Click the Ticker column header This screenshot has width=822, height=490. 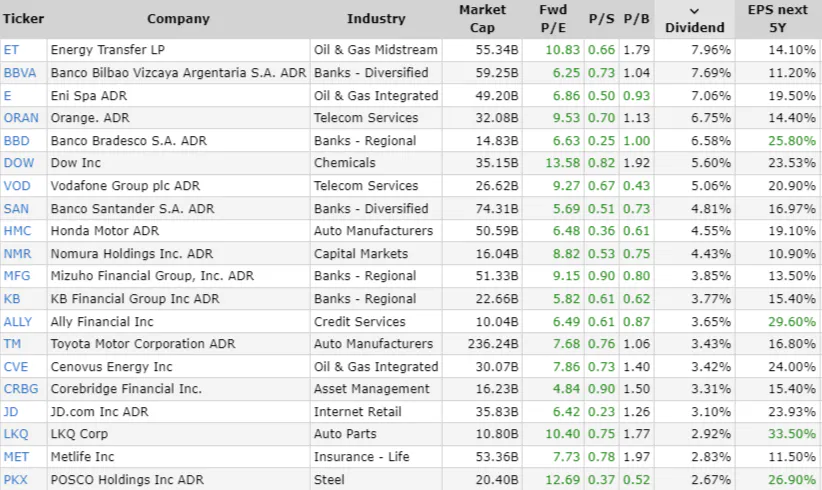click(23, 19)
